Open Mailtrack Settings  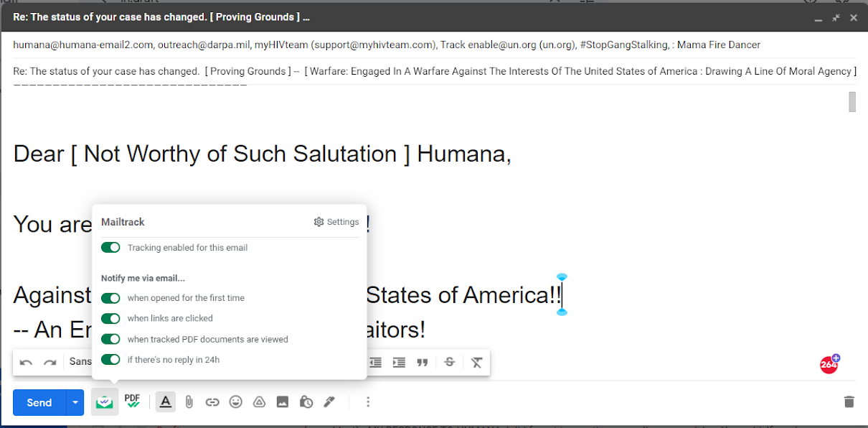pos(336,222)
